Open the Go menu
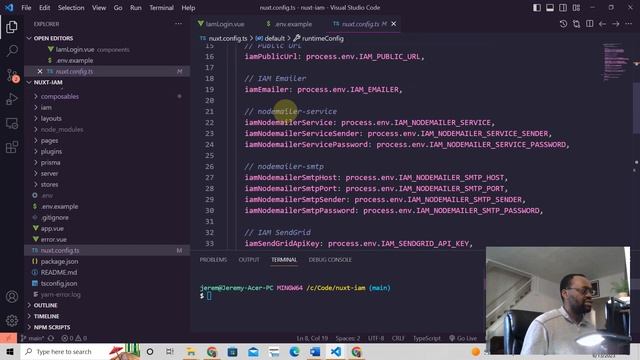 [118, 8]
